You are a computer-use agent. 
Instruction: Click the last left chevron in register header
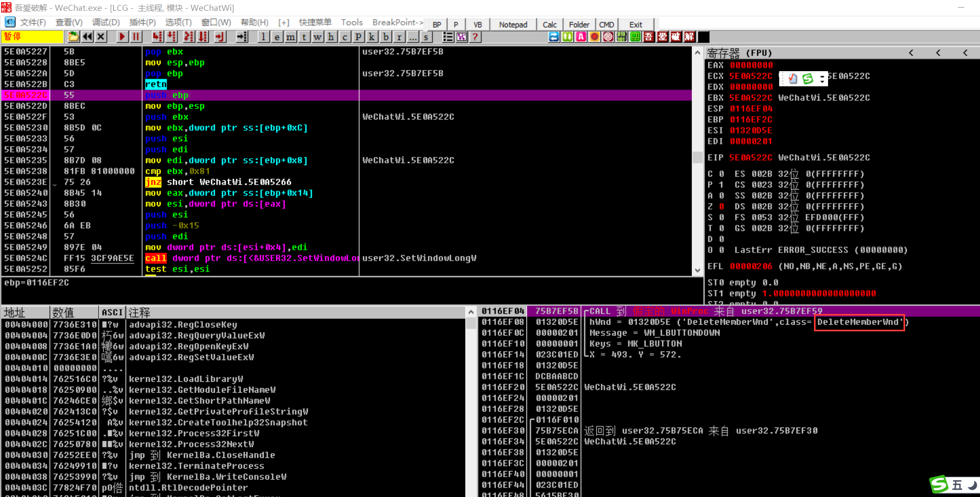coord(965,53)
